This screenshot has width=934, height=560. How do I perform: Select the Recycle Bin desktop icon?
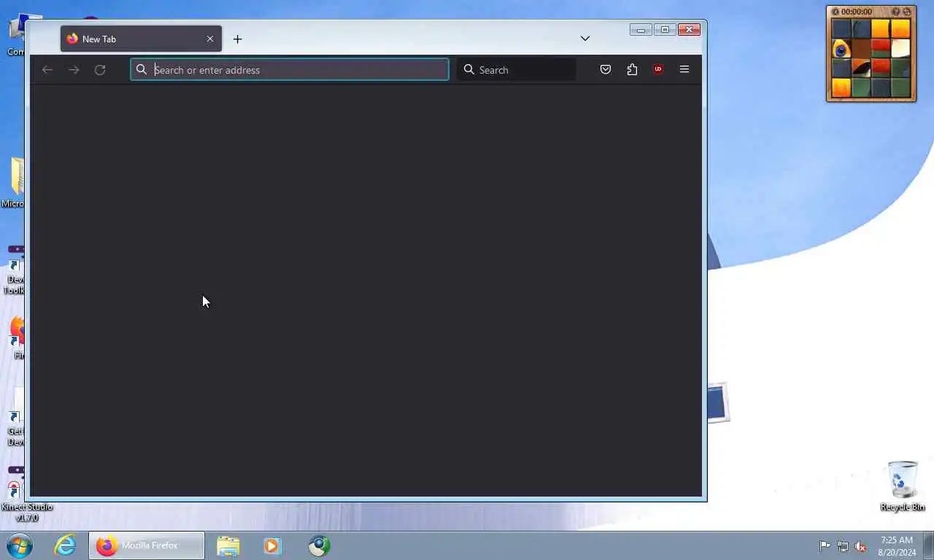[x=903, y=486]
